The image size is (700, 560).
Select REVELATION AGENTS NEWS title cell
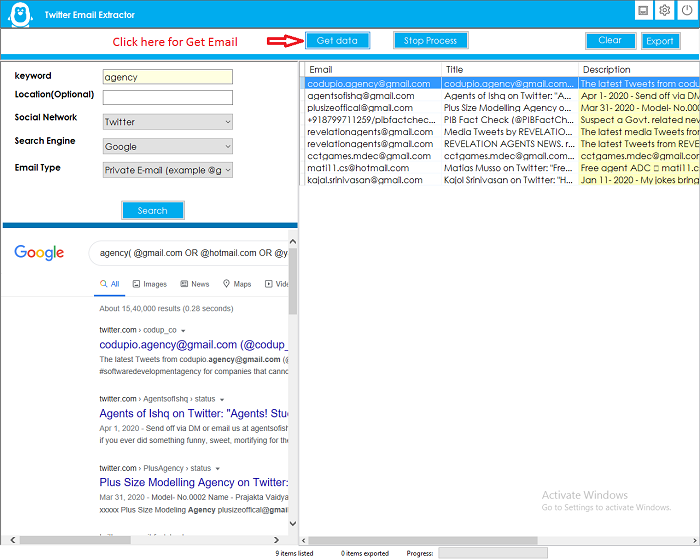point(510,144)
